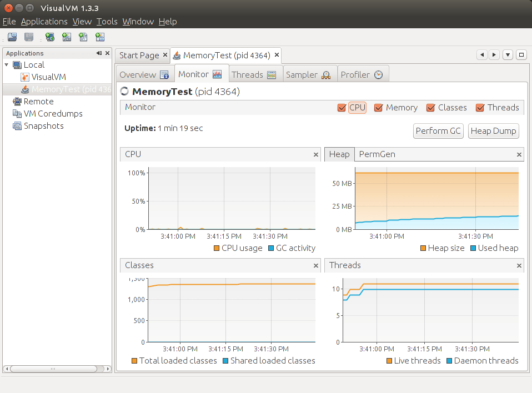Open the Tools menu
This screenshot has height=393, width=532.
pos(107,21)
